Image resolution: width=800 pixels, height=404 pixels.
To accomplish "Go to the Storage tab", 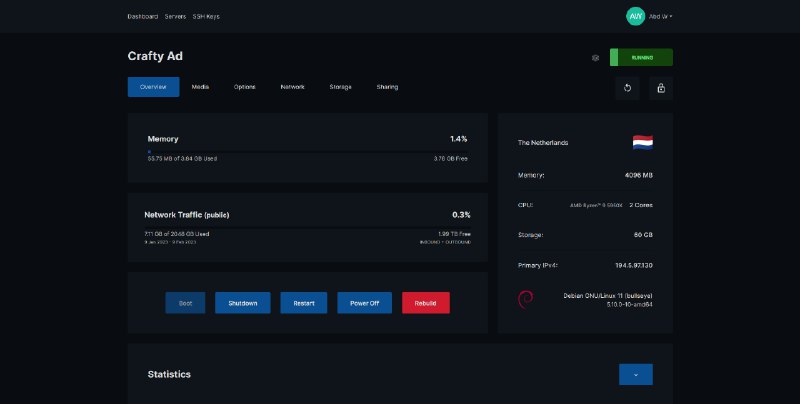I will pos(340,87).
